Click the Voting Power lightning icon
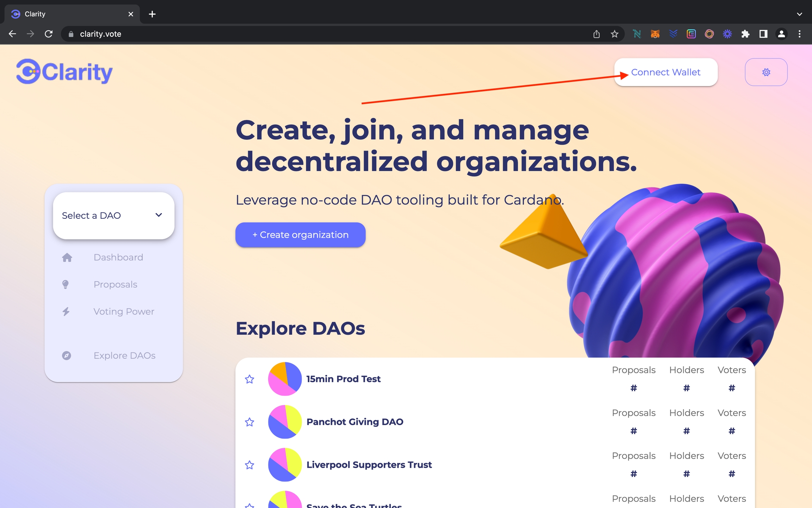Image resolution: width=812 pixels, height=508 pixels. [x=66, y=312]
